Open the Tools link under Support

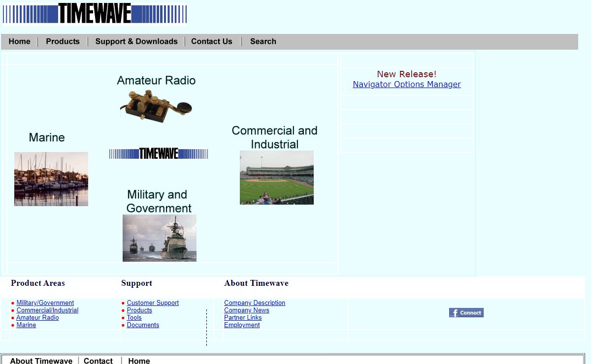(x=134, y=318)
